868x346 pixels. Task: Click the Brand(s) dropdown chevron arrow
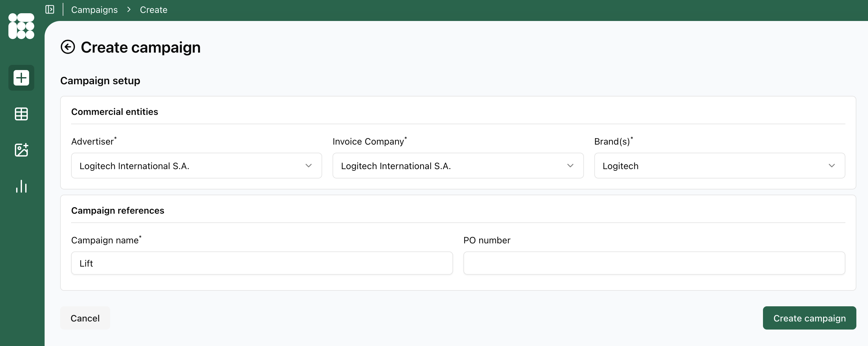tap(831, 166)
